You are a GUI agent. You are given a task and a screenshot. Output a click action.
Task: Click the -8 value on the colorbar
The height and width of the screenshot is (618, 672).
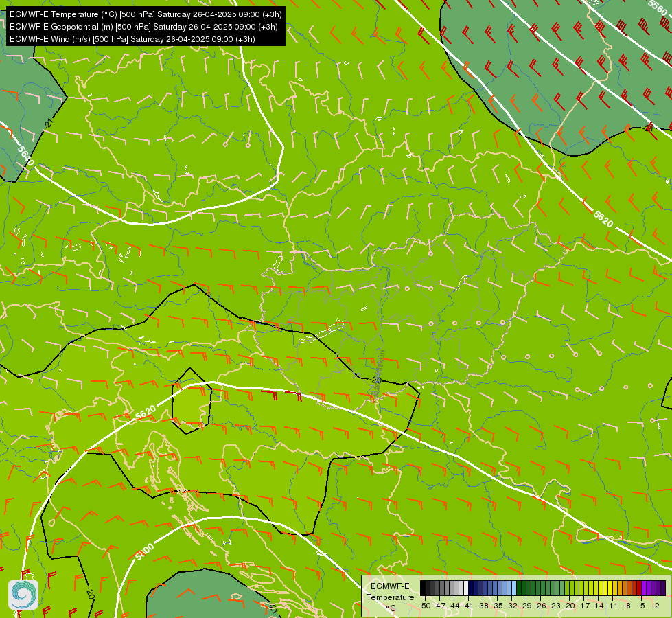click(x=627, y=606)
